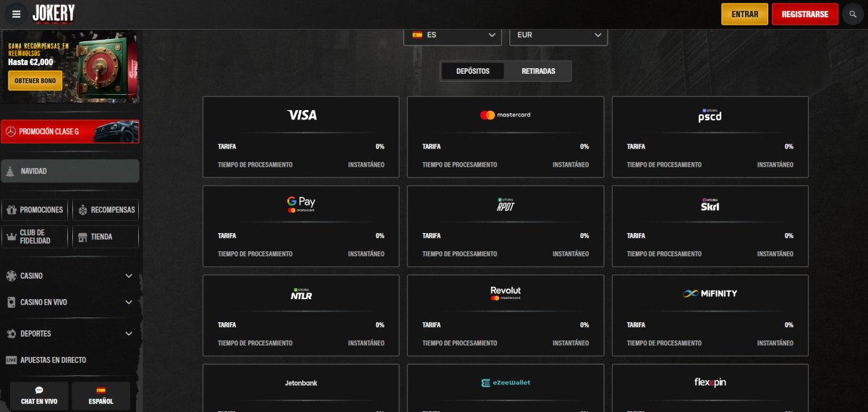
Task: Click the Jokery logo
Action: click(x=54, y=14)
